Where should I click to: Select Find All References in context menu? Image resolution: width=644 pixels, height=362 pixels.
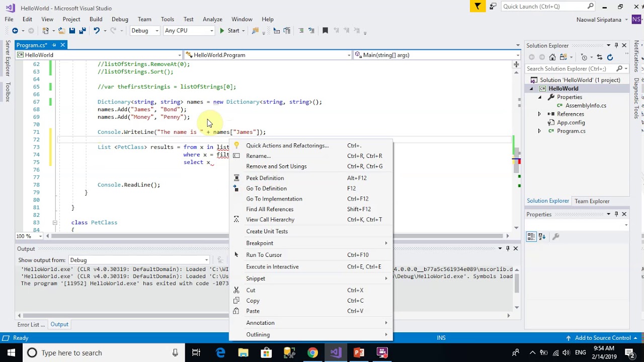pos(310,209)
